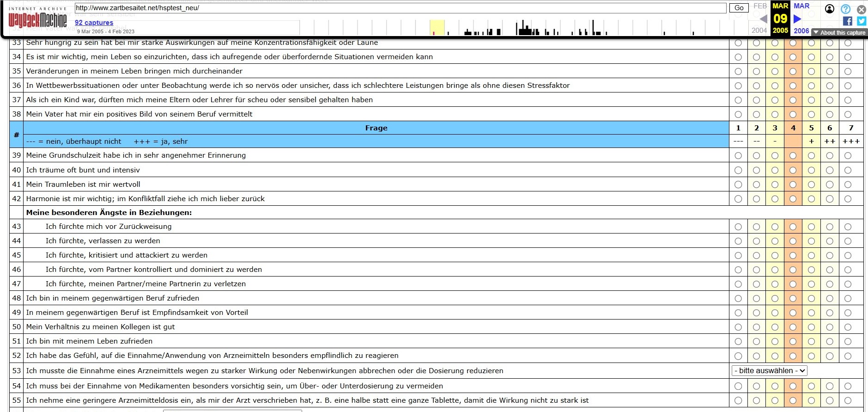The width and height of the screenshot is (868, 412).
Task: Open the 92 captures link
Action: coord(94,22)
